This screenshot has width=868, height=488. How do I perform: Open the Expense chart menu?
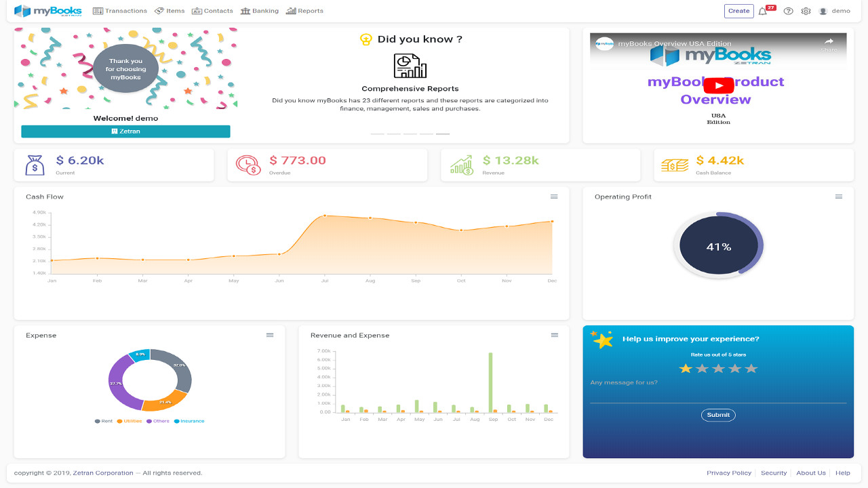click(x=270, y=335)
